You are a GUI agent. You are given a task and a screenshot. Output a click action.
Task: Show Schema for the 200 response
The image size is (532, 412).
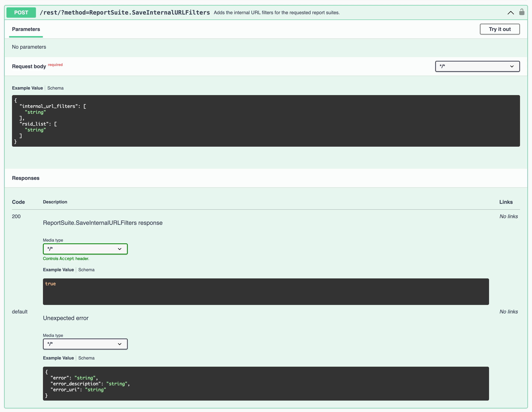[x=86, y=270]
